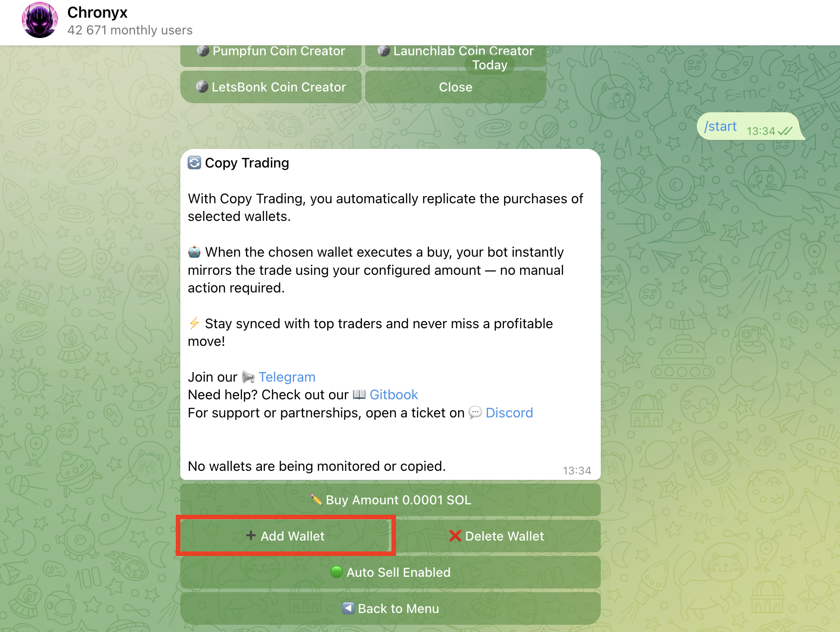
Task: Select the Pumpfun Coin Creator option
Action: 270,51
